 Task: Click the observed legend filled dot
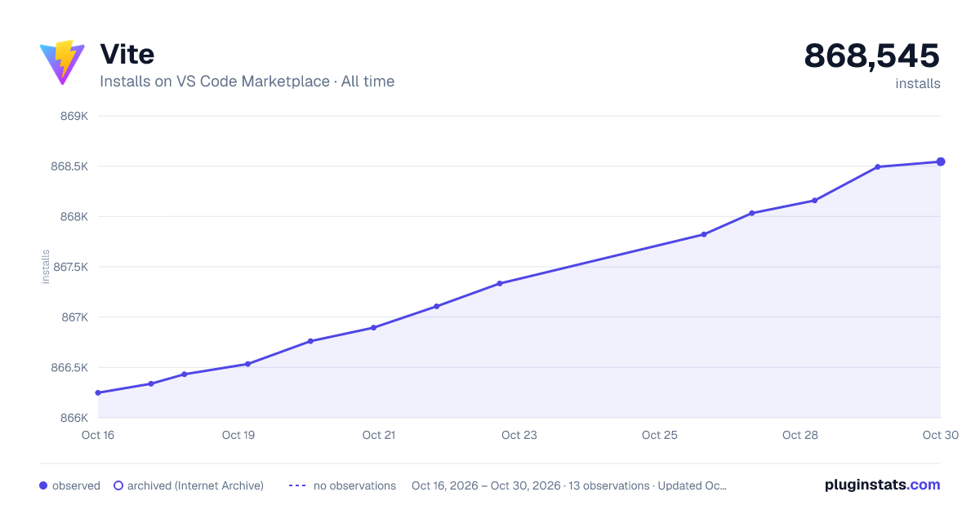43,485
